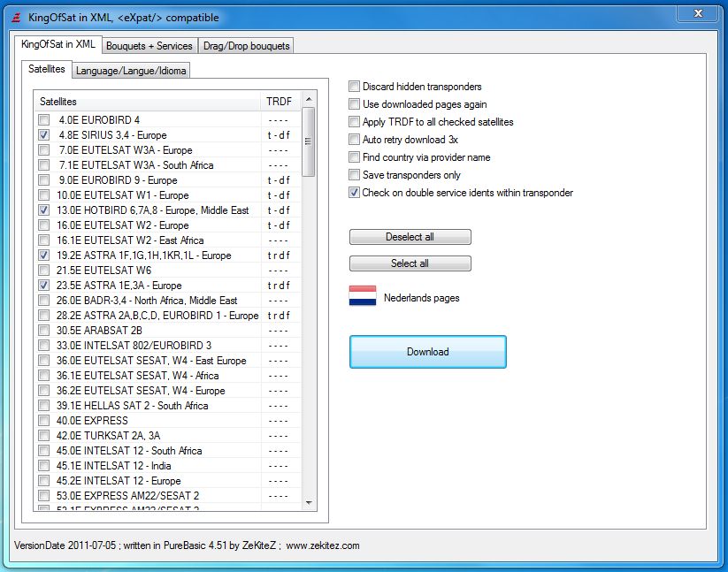The image size is (728, 572).
Task: Select the 21.5E EUTELSAT W6 row
Action: point(167,271)
